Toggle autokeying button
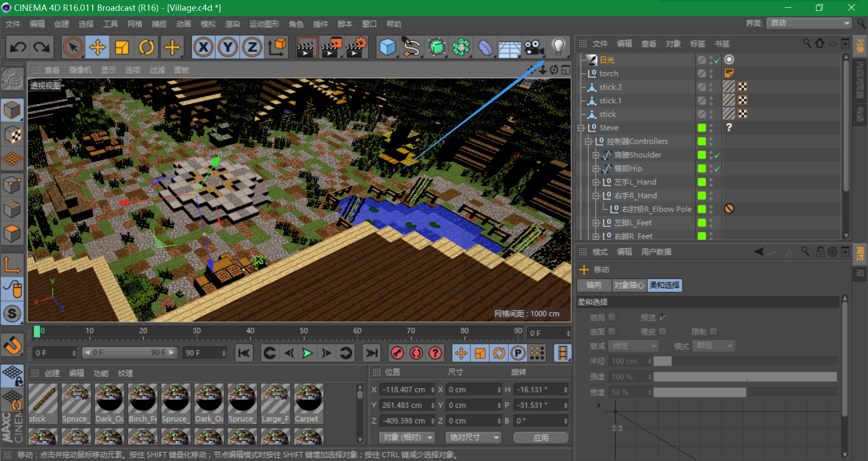The width and height of the screenshot is (868, 461). tap(416, 353)
